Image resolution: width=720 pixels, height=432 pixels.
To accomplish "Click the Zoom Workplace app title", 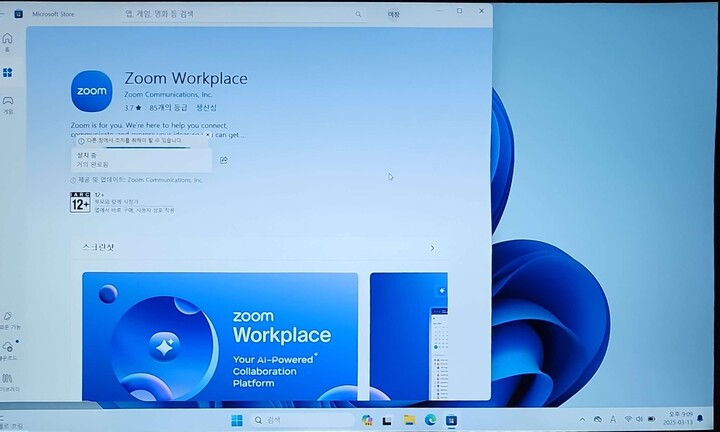I will click(186, 78).
